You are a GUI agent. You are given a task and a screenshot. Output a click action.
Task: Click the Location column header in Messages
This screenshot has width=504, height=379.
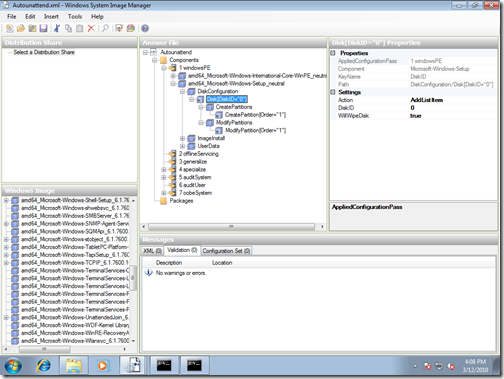(222, 263)
